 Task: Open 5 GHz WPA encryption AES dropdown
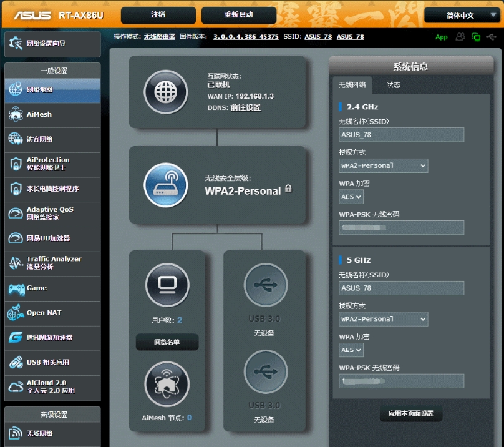[x=351, y=350]
